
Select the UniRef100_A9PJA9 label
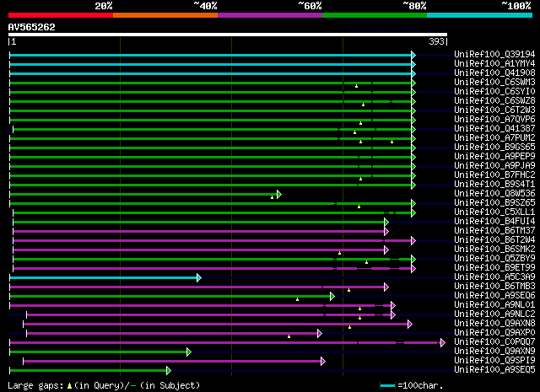click(x=494, y=166)
